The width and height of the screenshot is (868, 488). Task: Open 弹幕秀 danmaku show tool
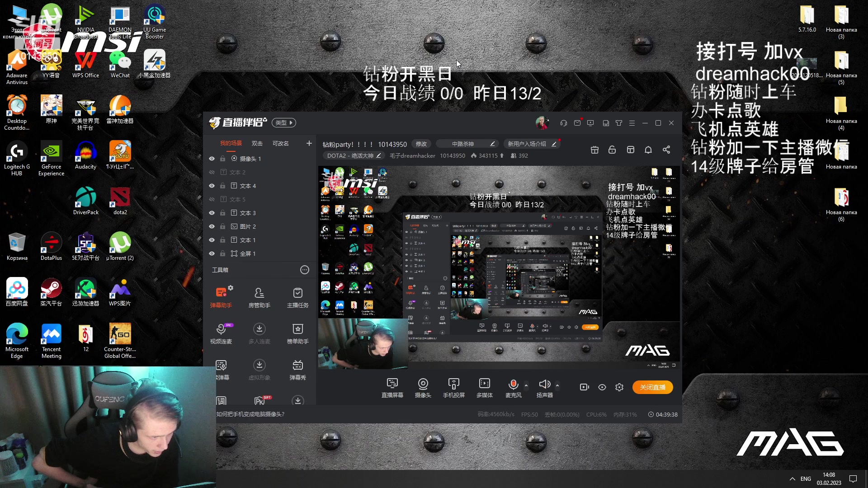[297, 369]
